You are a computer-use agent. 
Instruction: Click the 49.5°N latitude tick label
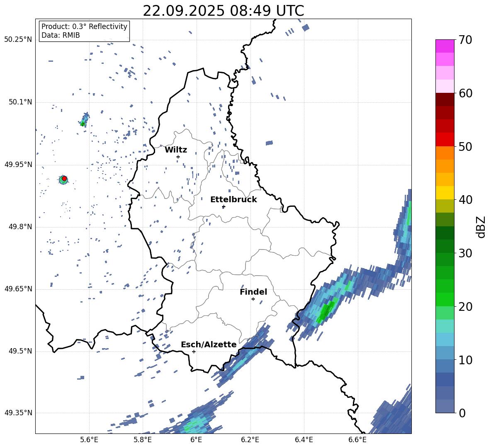coord(20,351)
